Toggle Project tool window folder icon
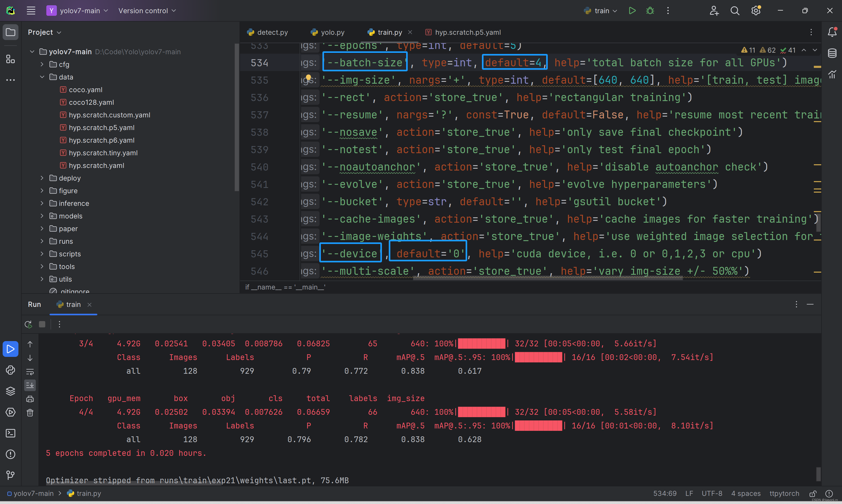Image resolution: width=842 pixels, height=504 pixels. pyautogui.click(x=11, y=32)
